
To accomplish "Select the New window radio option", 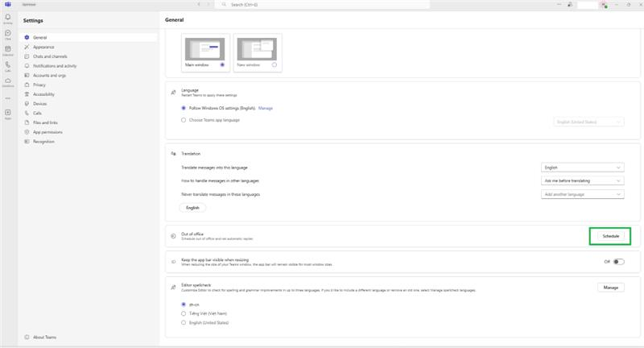I will pos(275,65).
